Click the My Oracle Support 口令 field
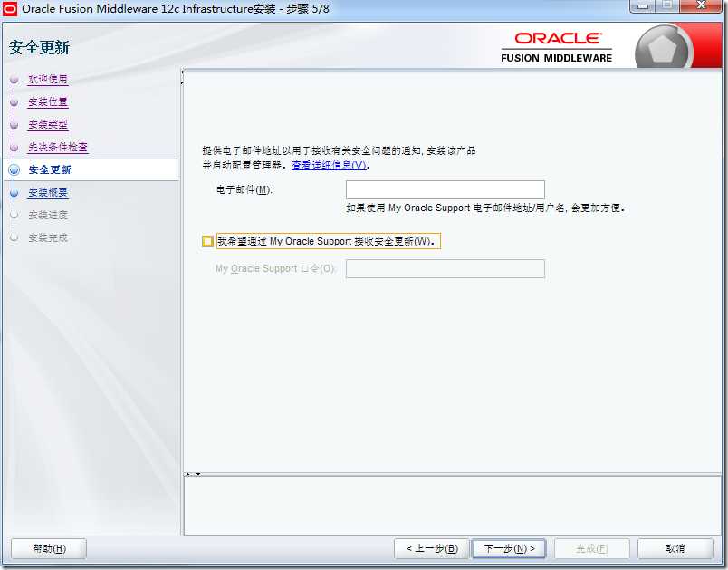 point(445,268)
